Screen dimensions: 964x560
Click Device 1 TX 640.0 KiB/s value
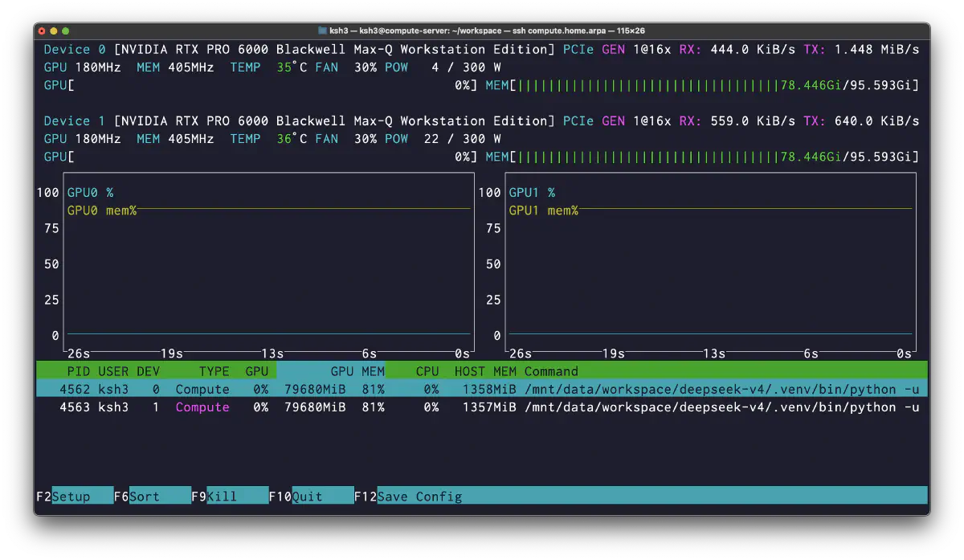click(877, 121)
